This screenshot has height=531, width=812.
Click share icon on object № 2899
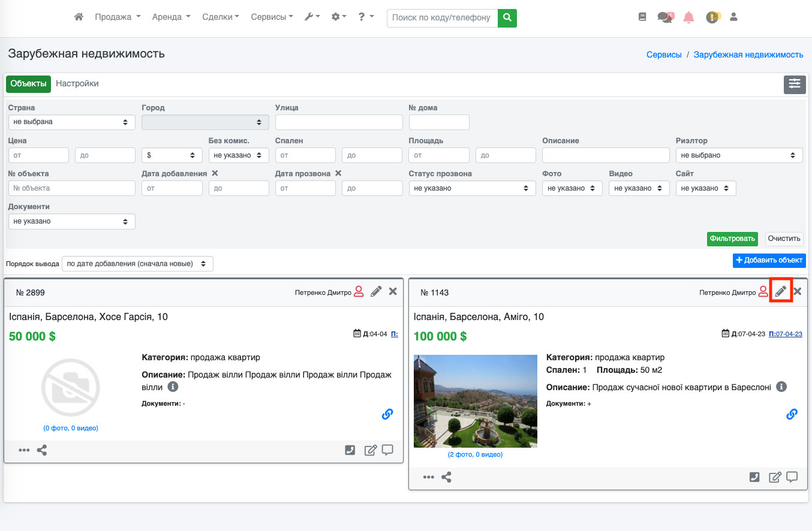pos(42,450)
